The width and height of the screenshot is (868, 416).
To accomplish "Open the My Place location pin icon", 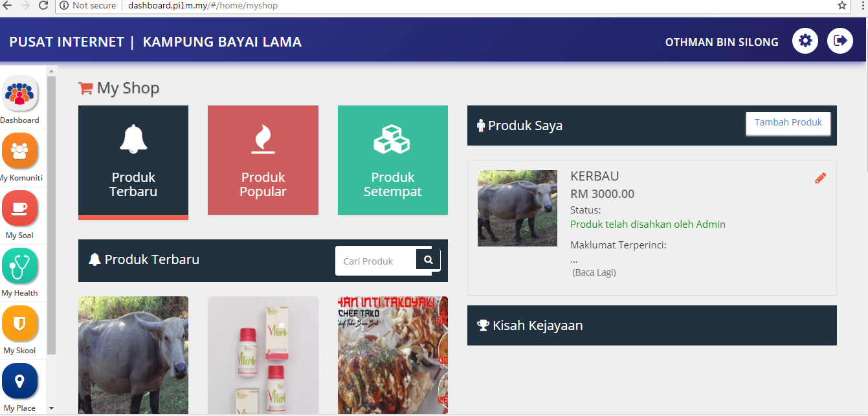I will [x=20, y=381].
